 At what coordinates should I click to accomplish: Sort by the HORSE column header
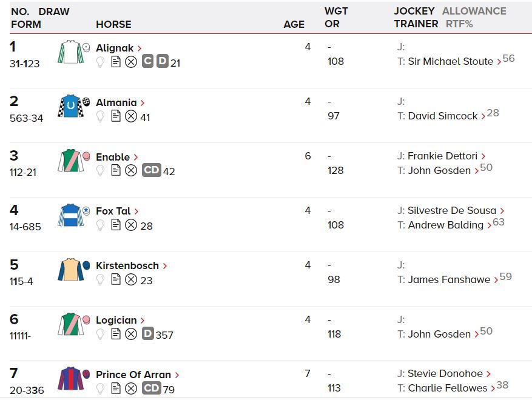[113, 24]
